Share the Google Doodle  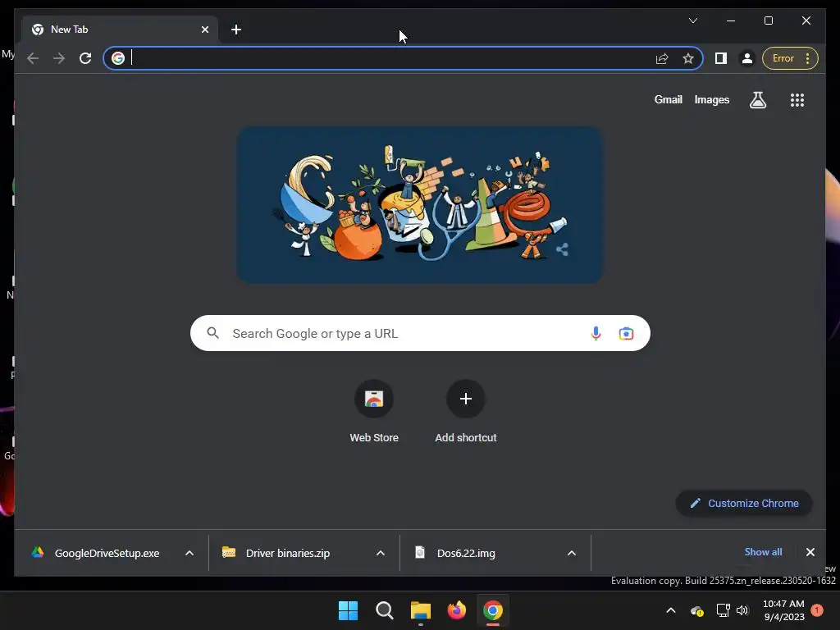563,249
